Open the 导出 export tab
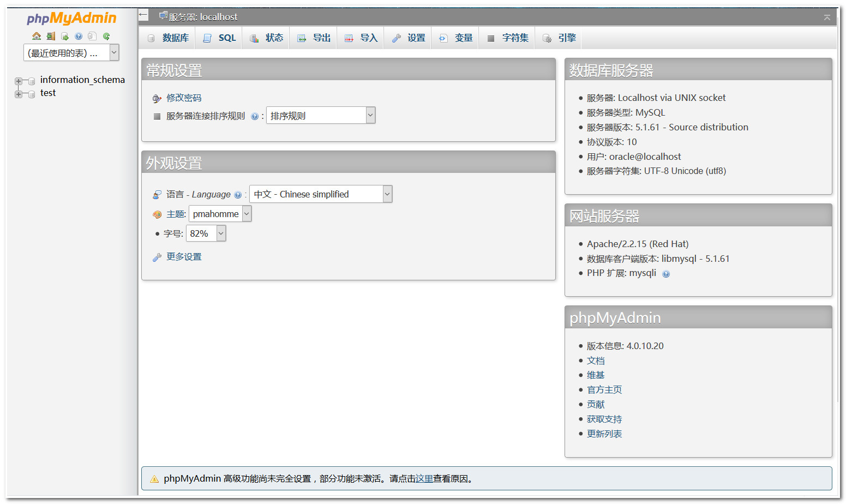 tap(314, 38)
